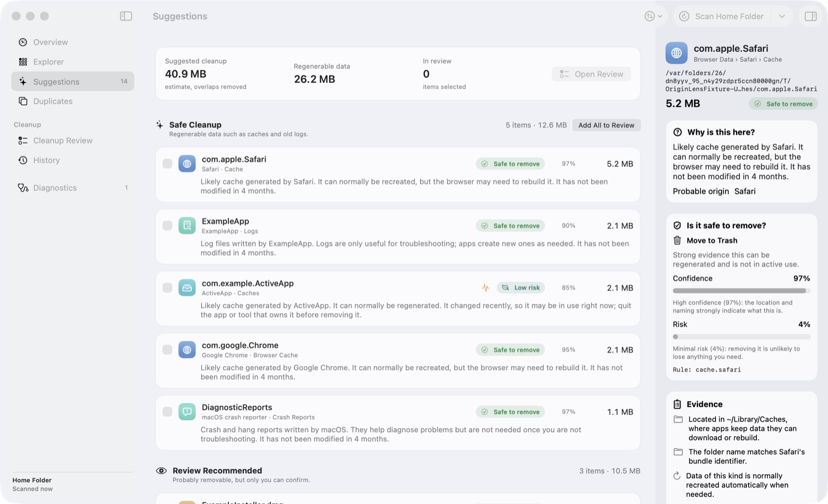828x504 pixels.
Task: Click the com.google.Chrome row globe icon
Action: click(187, 350)
